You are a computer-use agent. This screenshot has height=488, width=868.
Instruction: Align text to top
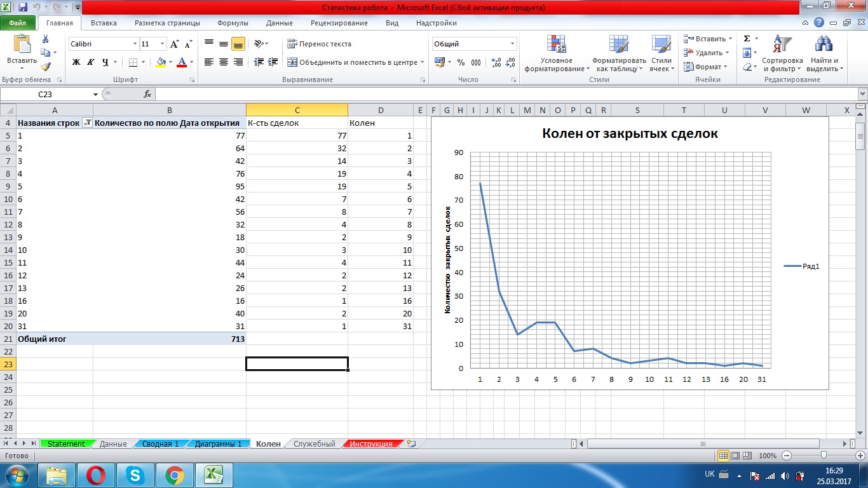209,44
